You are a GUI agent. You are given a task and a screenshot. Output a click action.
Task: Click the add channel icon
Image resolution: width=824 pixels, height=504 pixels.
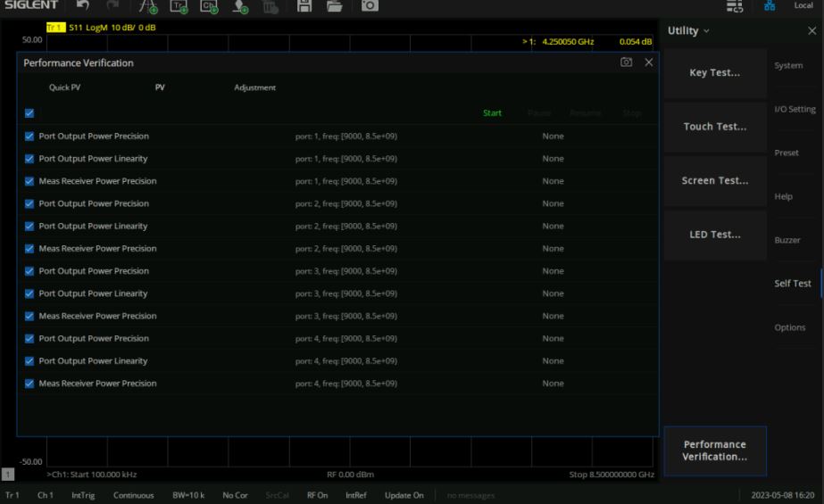(x=208, y=8)
